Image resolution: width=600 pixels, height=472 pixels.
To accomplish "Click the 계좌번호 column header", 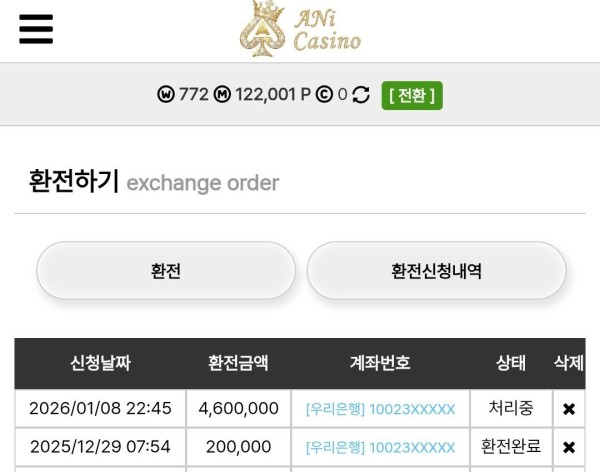I will [380, 363].
